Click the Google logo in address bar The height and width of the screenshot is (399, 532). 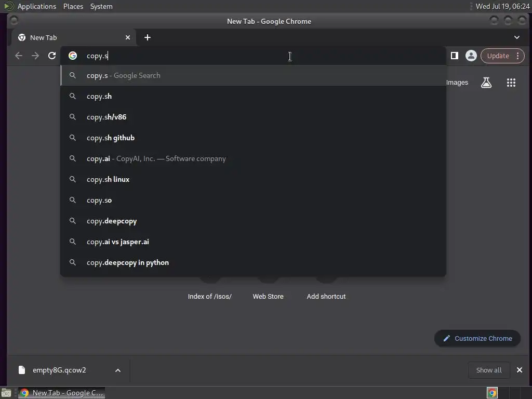pyautogui.click(x=73, y=56)
